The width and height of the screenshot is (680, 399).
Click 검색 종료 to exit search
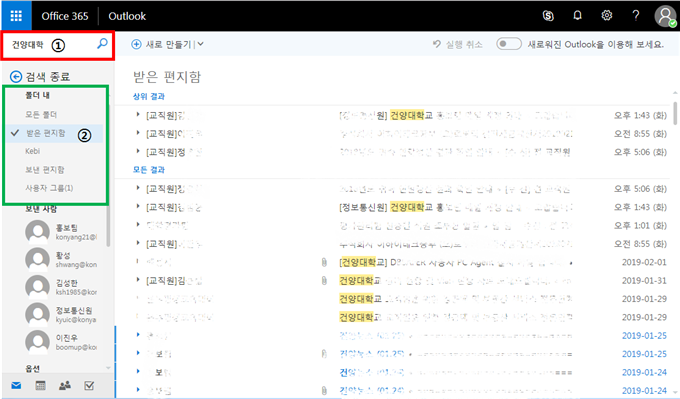(x=40, y=77)
